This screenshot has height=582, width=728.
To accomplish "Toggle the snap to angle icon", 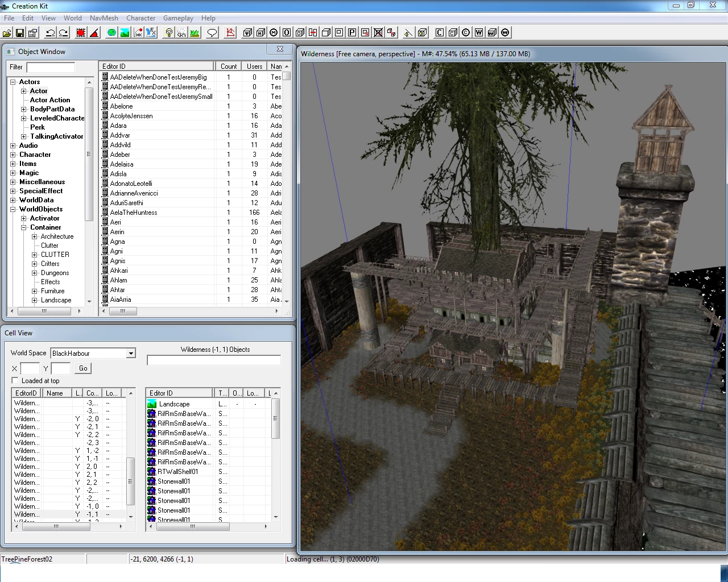I will click(94, 33).
